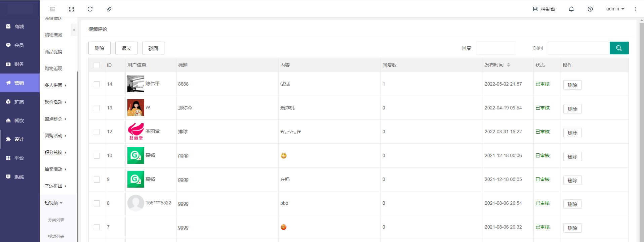Select the checkbox for comment ID 12
Viewport: 644px width, 242px height.
pos(97,132)
